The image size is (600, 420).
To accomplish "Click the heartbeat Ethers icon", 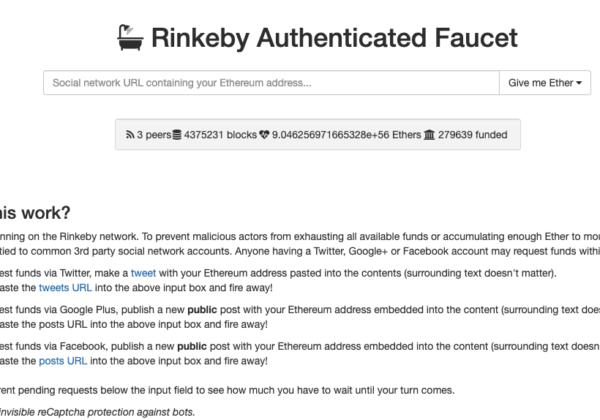I will (x=264, y=135).
